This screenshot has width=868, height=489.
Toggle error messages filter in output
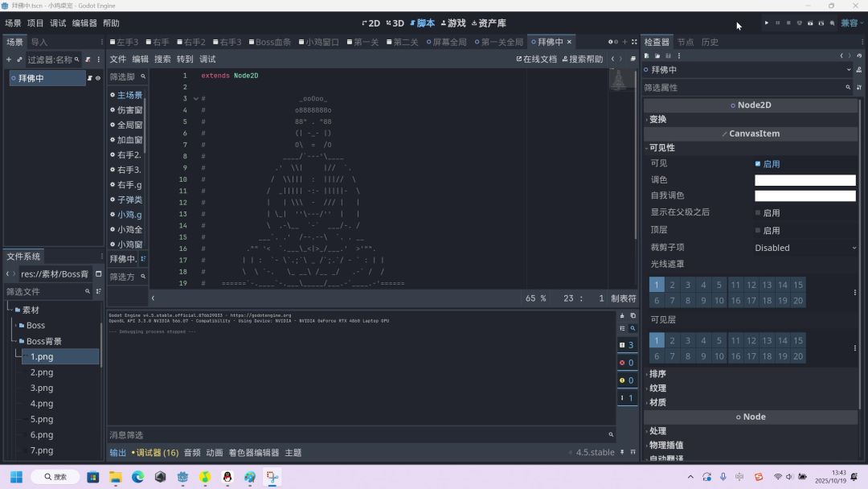point(626,363)
